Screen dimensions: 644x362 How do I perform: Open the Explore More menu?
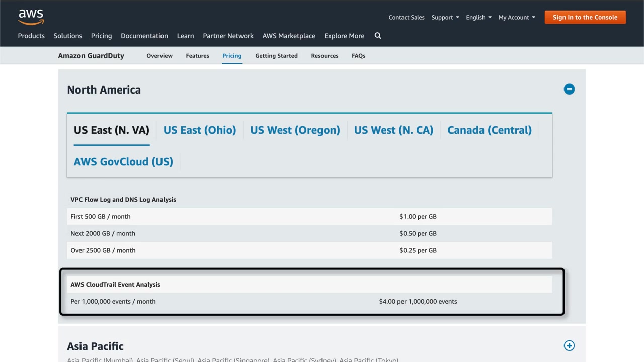[x=344, y=36]
